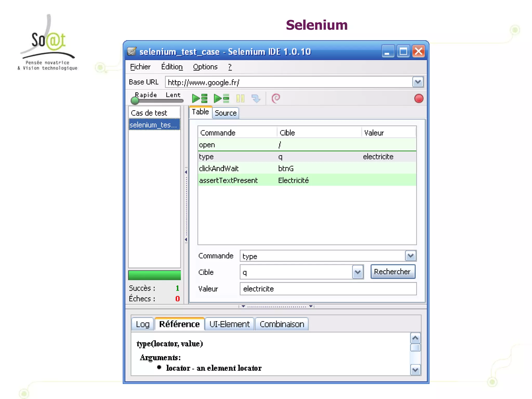Switch to the Table tab
This screenshot has width=532, height=399.
(x=200, y=112)
